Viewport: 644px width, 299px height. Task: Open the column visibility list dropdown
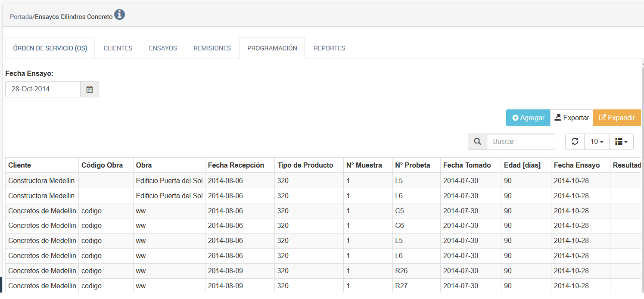[621, 141]
